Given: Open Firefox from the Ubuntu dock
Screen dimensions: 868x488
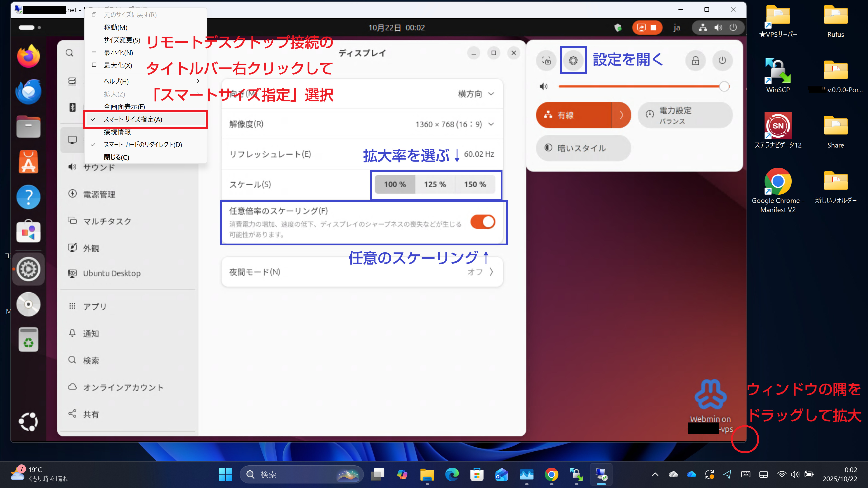Looking at the screenshot, I should click(x=28, y=56).
